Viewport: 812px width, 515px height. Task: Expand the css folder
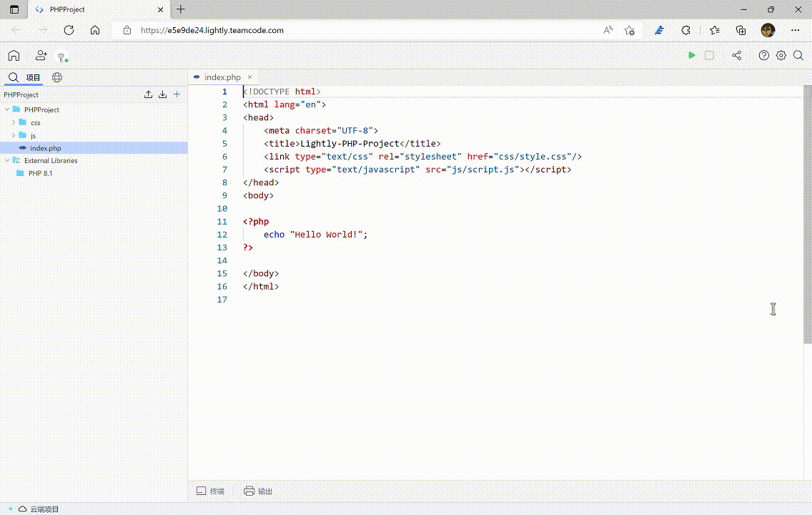coord(14,122)
